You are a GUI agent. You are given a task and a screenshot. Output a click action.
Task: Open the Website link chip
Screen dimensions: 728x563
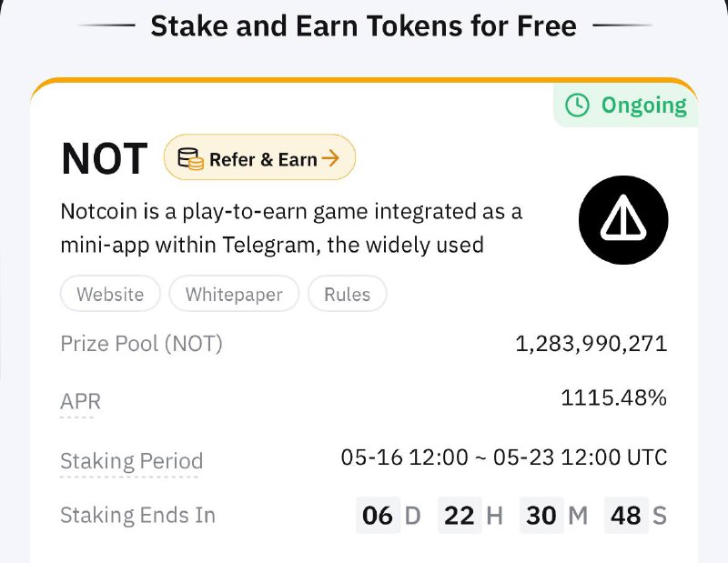tap(110, 294)
